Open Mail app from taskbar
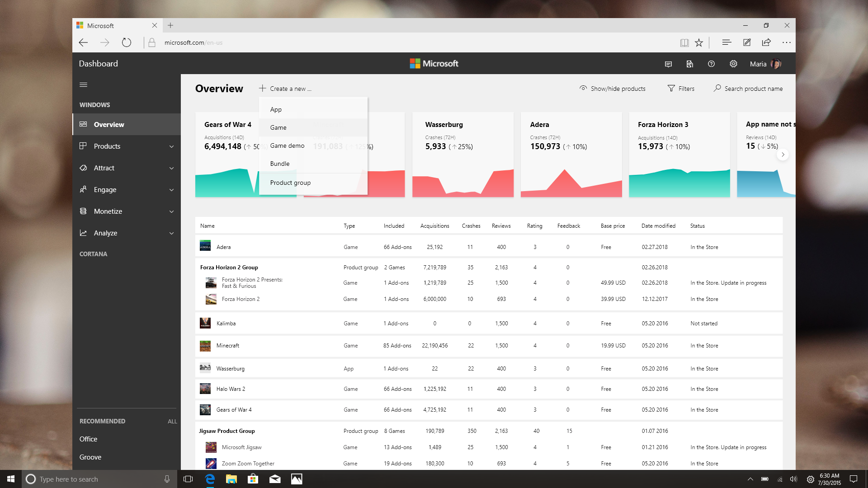Screen dimensions: 868x488 (275, 479)
